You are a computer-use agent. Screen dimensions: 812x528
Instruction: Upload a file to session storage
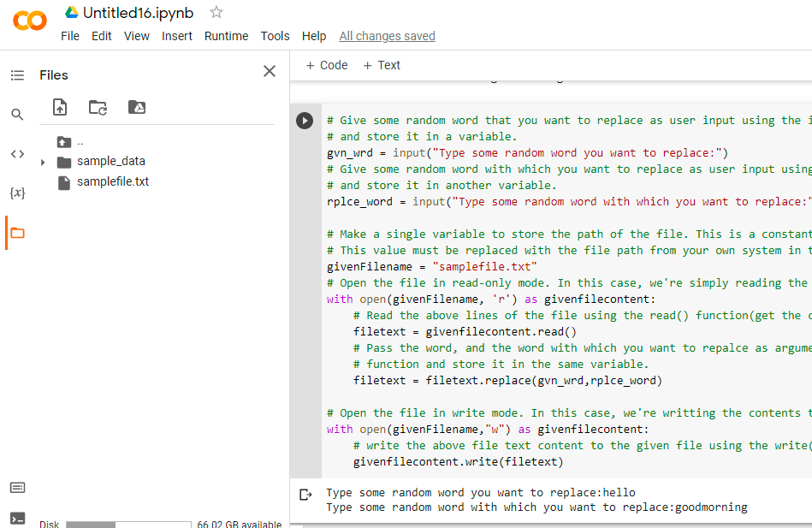click(x=60, y=107)
